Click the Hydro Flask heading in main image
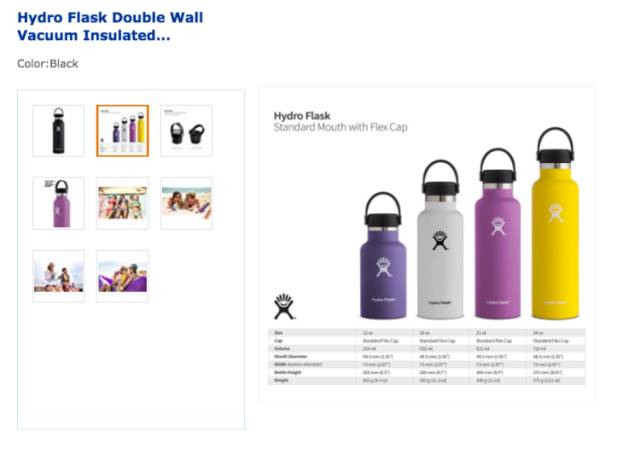 point(302,116)
